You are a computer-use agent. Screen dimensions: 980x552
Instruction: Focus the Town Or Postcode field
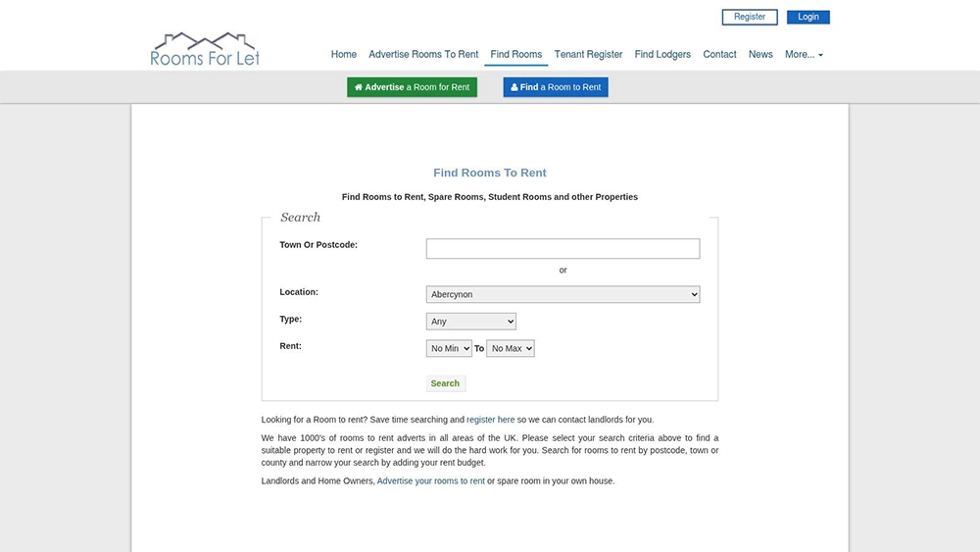[563, 248]
